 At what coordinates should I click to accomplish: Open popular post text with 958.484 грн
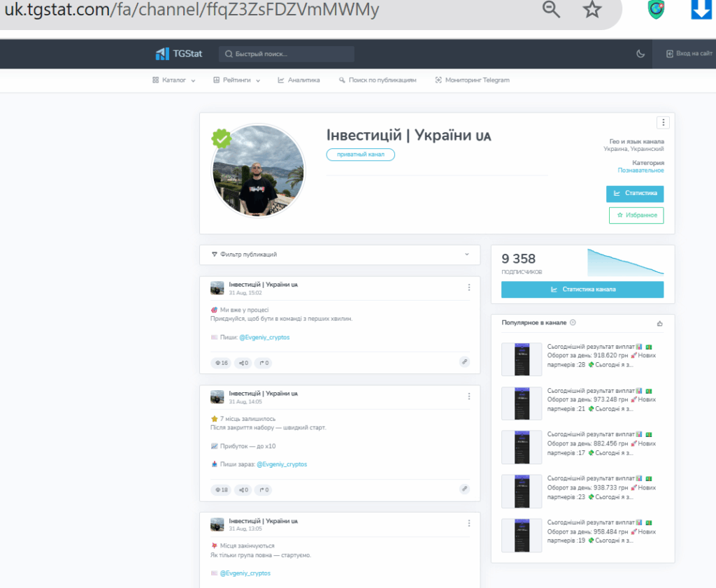coord(601,531)
